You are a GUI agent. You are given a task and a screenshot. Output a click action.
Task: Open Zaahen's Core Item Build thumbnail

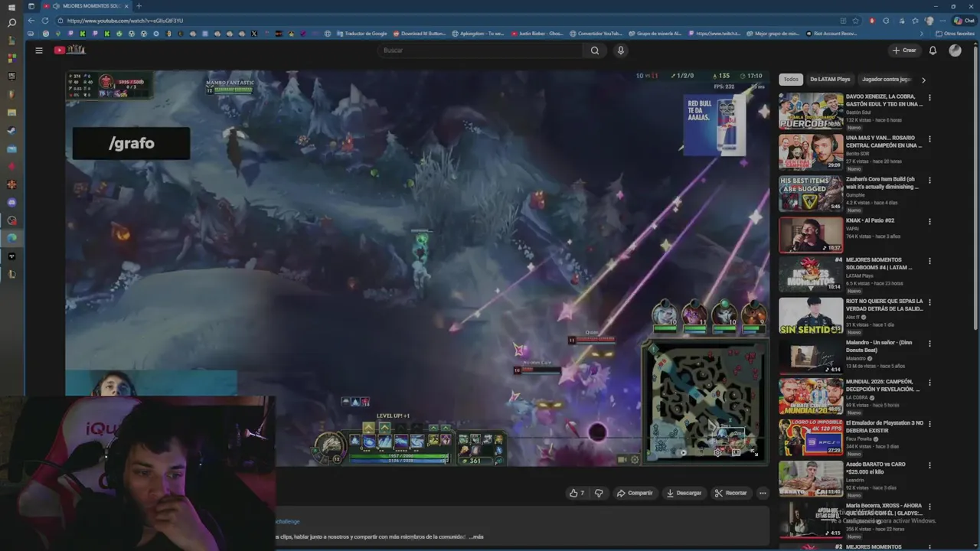(811, 194)
